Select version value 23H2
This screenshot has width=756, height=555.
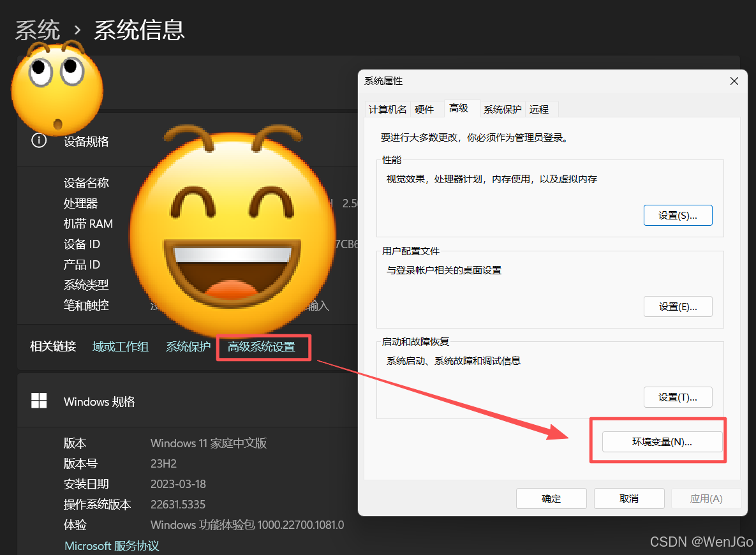163,463
